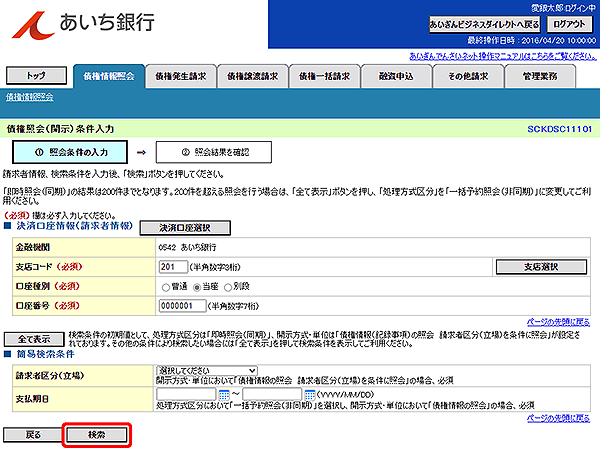Click step 1 照会条件の入力 box
This screenshot has width=600, height=465.
point(70,152)
